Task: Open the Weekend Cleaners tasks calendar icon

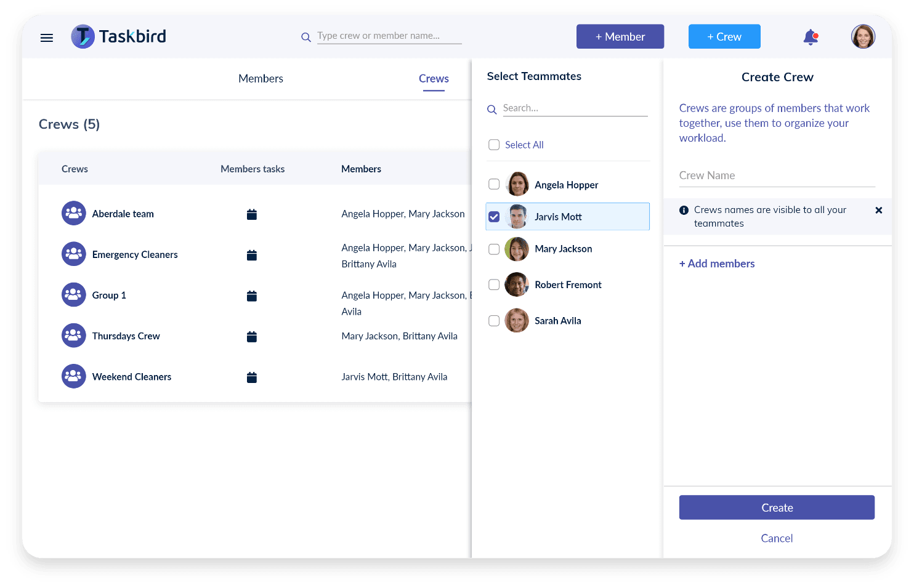Action: (251, 377)
